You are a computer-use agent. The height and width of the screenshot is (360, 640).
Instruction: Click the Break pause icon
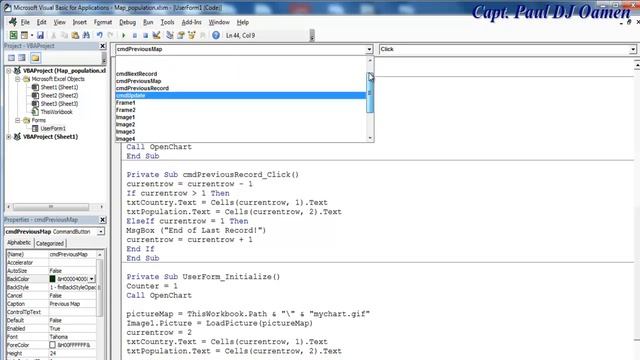tap(135, 36)
